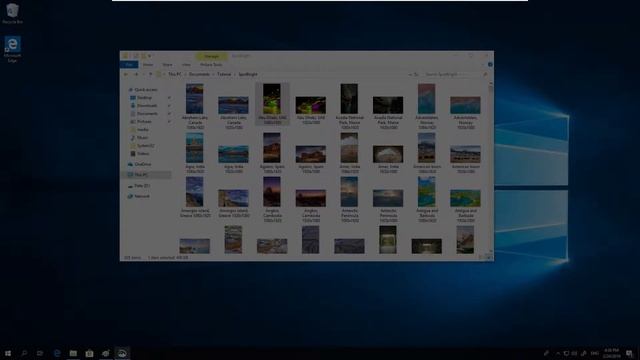Click Properties in the title bar toolbar
This screenshot has width=640, height=360.
coord(136,56)
